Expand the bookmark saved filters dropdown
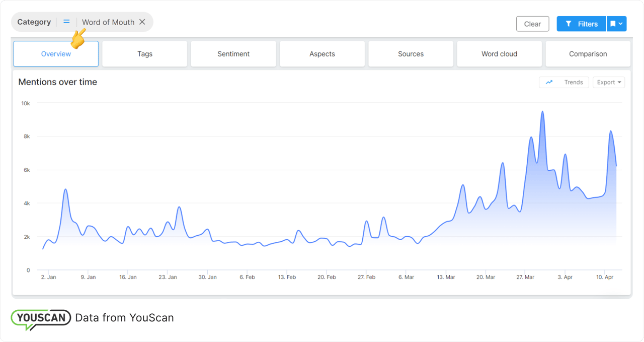644x342 pixels. tap(616, 24)
